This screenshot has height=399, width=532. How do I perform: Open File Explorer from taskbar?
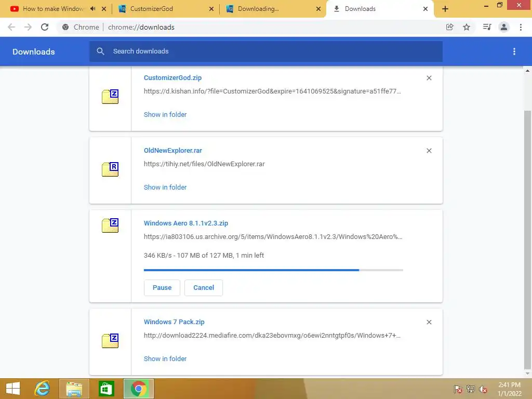point(74,389)
